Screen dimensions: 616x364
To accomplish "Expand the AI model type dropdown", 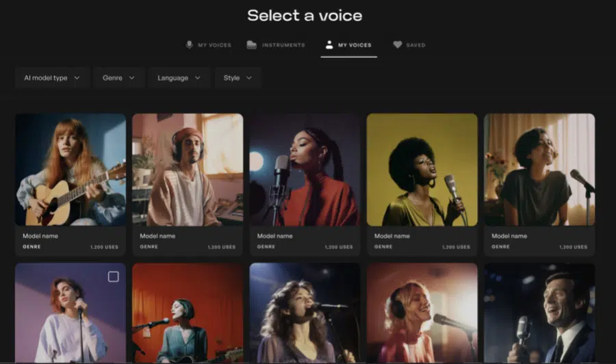I will [x=52, y=78].
